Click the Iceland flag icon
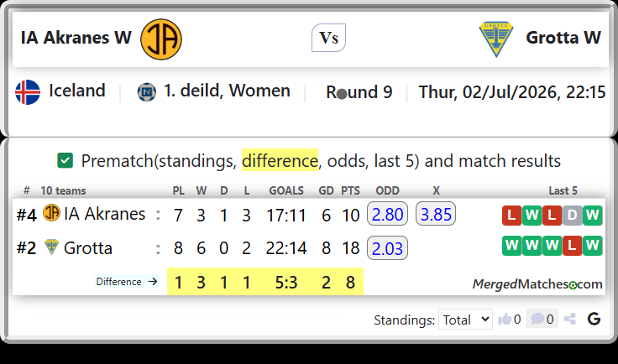 [28, 92]
